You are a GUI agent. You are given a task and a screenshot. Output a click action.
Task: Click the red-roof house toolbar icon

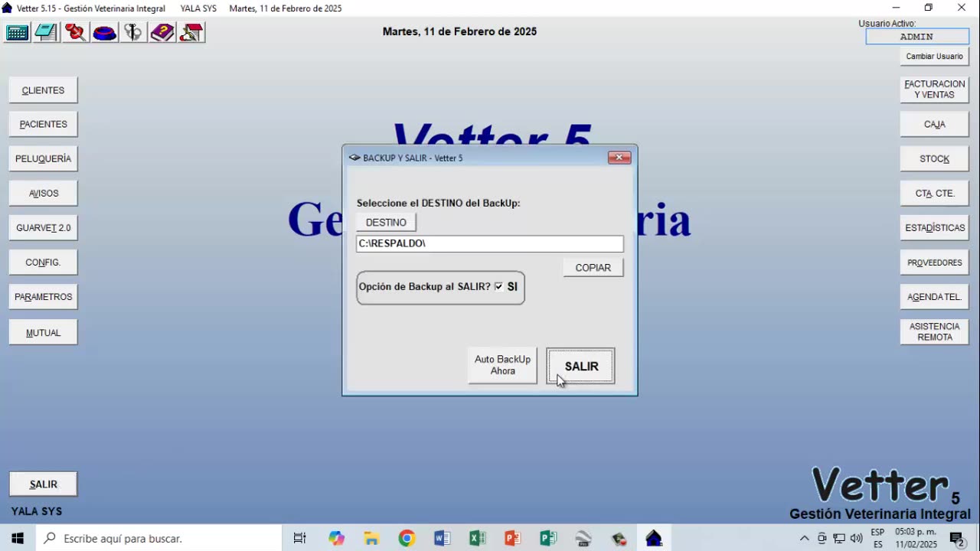click(191, 32)
